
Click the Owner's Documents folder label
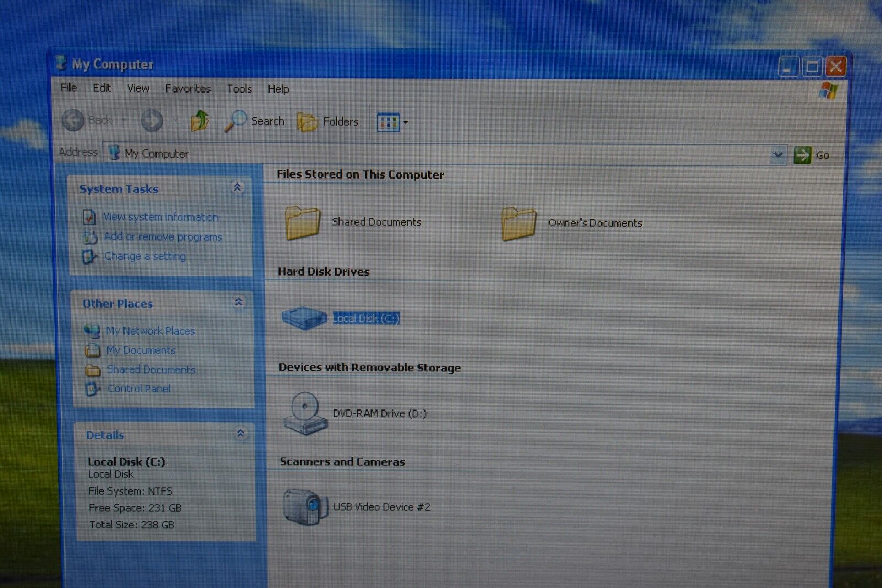(x=595, y=223)
